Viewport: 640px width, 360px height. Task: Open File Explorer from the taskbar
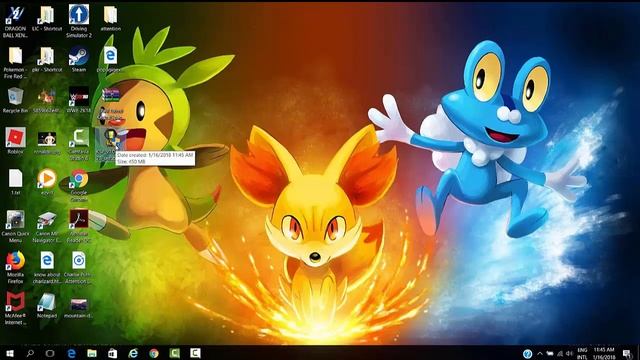click(x=92, y=353)
